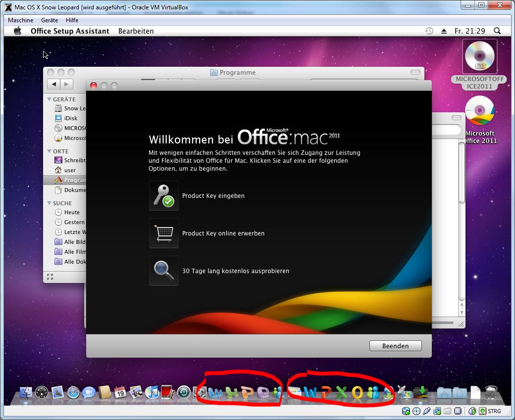Click the Finder back navigation arrow
The width and height of the screenshot is (515, 420).
(x=54, y=84)
